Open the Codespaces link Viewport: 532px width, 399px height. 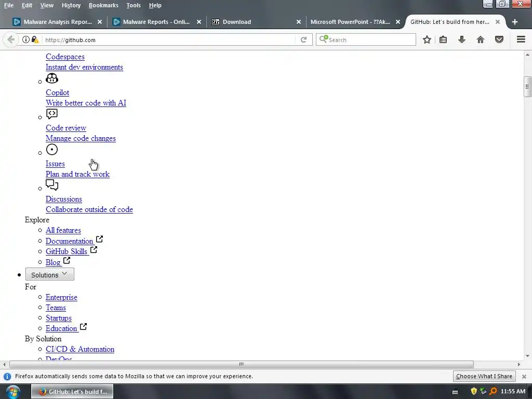[65, 57]
